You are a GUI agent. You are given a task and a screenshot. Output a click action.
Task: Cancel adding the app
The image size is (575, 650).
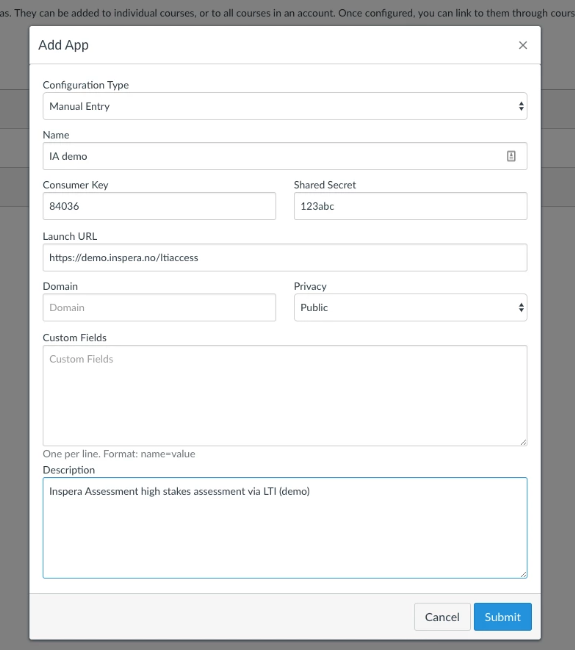pyautogui.click(x=442, y=617)
